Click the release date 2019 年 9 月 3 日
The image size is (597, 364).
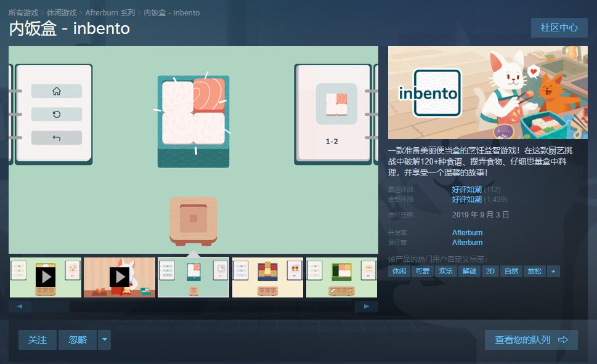point(481,215)
